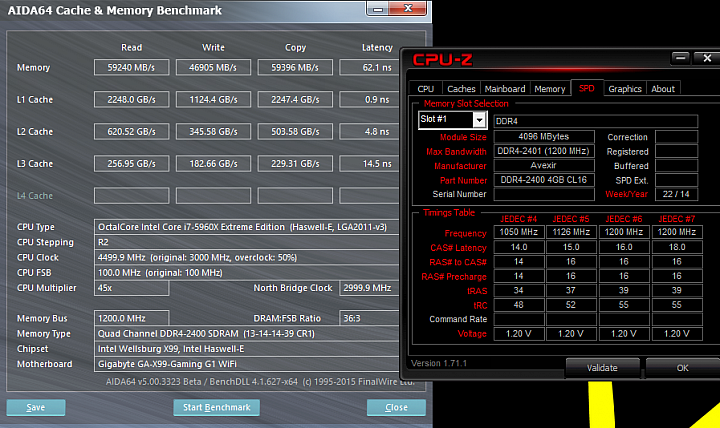The image size is (720, 428).
Task: Click the JEDEC #7 CAS# Latency 18.0
Action: [x=677, y=247]
